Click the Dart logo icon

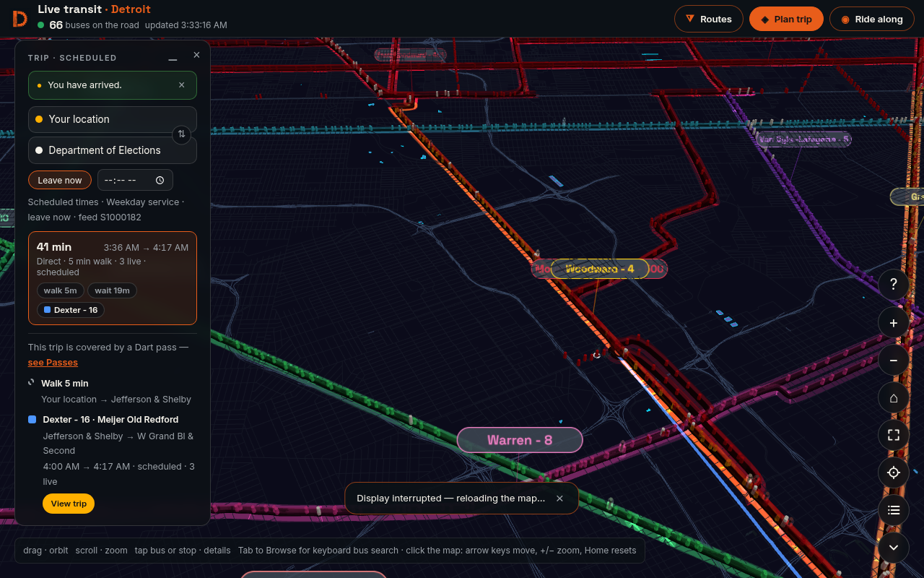pyautogui.click(x=19, y=19)
